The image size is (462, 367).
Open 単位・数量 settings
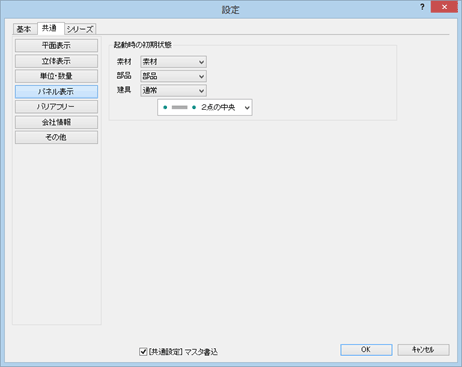[56, 76]
